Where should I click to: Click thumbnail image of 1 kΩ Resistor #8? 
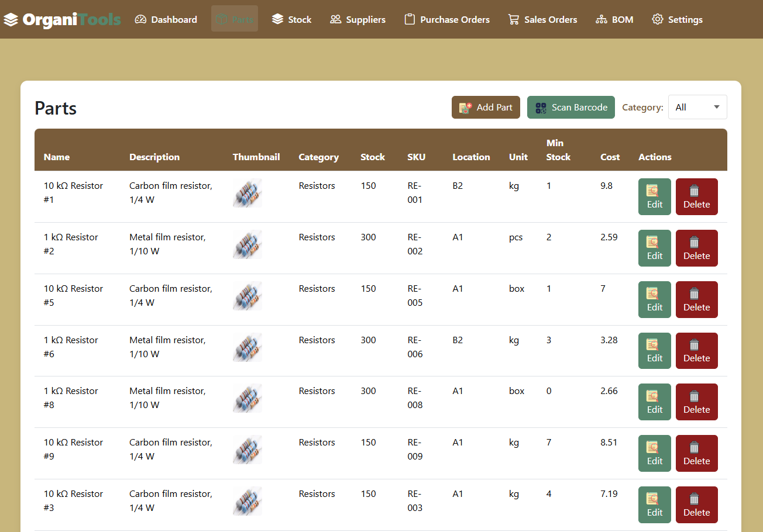click(247, 398)
